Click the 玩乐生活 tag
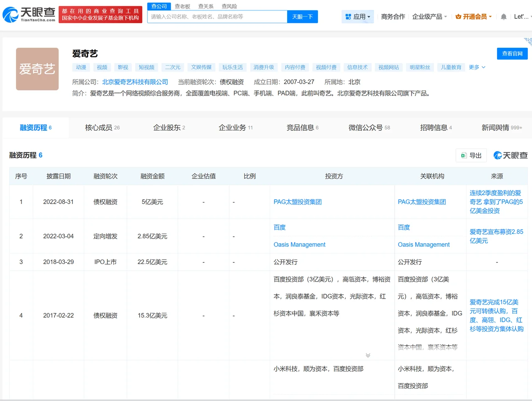 pos(232,67)
